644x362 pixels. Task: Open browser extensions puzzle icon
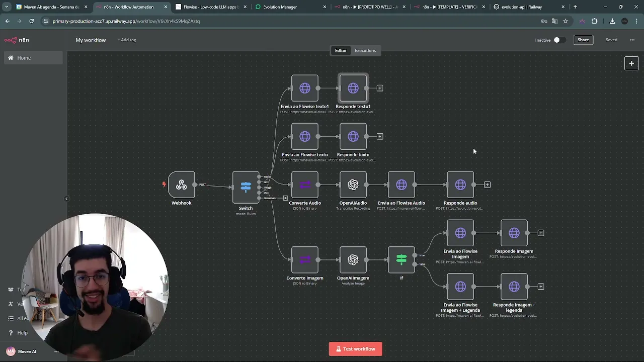coord(595,21)
